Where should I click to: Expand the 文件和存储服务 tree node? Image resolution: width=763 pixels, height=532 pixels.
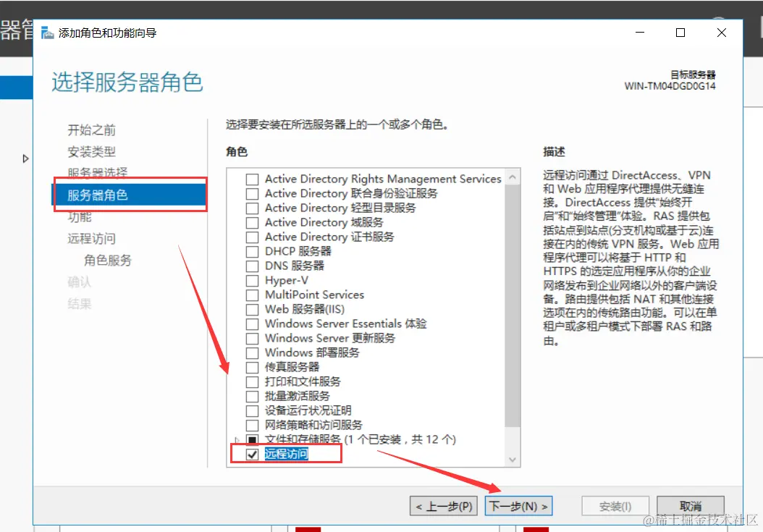tap(237, 440)
